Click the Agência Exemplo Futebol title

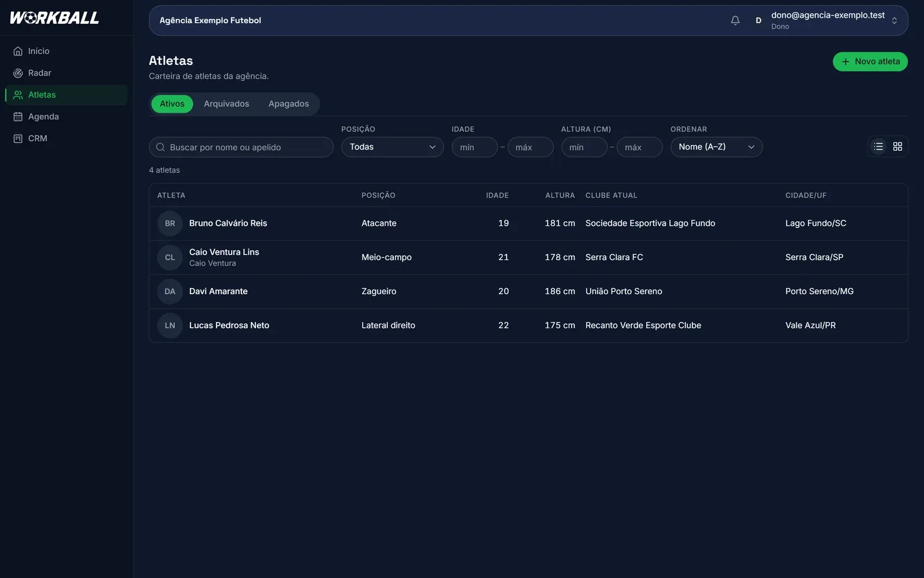click(210, 21)
